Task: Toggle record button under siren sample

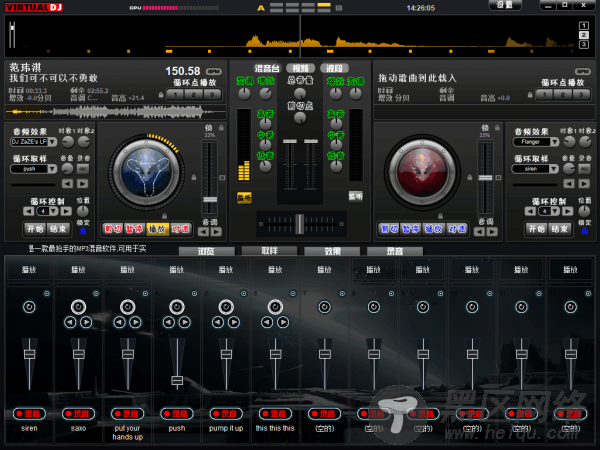Action: pyautogui.click(x=29, y=414)
